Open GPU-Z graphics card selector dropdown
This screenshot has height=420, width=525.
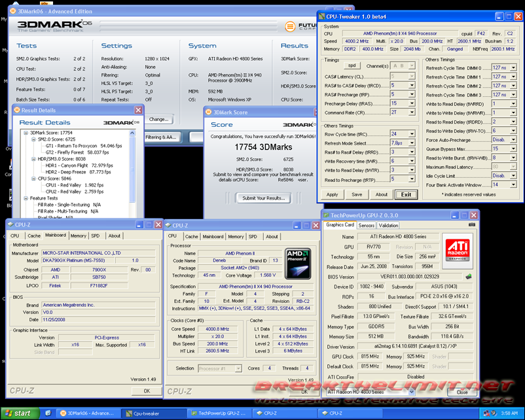point(412,392)
